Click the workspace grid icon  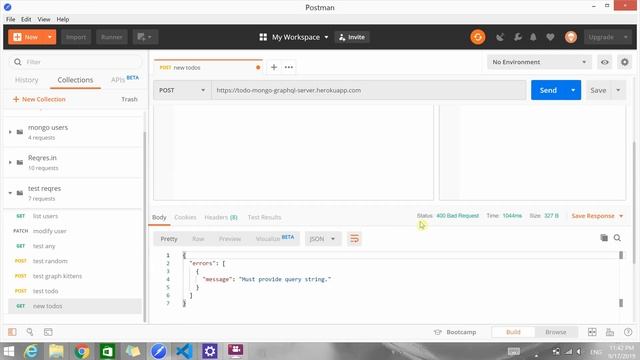(263, 37)
